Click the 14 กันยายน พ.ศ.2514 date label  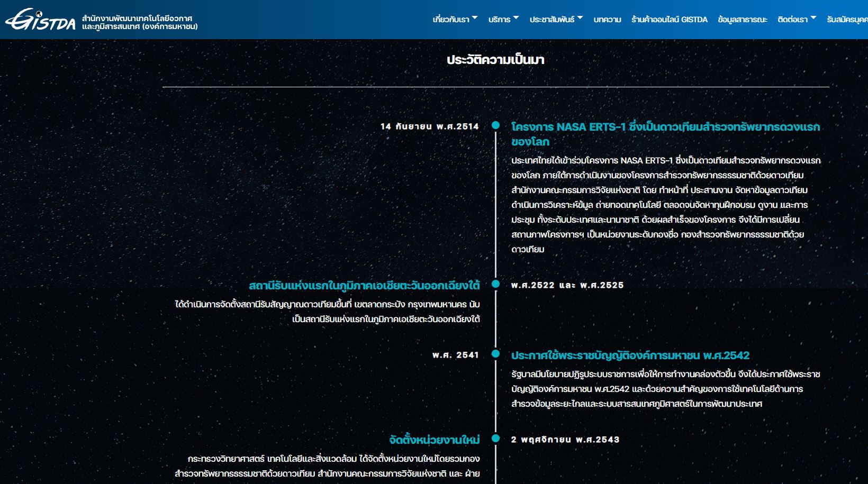(x=429, y=126)
